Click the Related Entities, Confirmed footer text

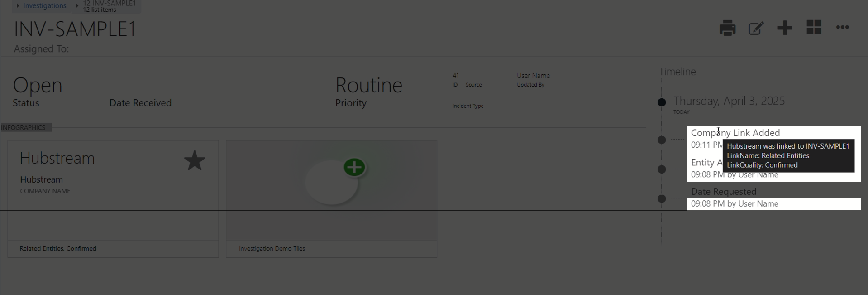(58, 248)
